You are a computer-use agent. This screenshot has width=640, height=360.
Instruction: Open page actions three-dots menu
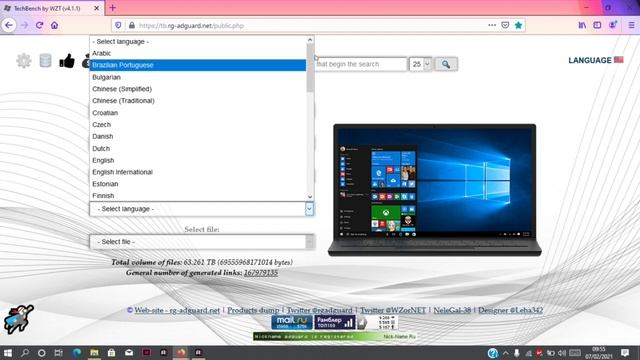492,25
